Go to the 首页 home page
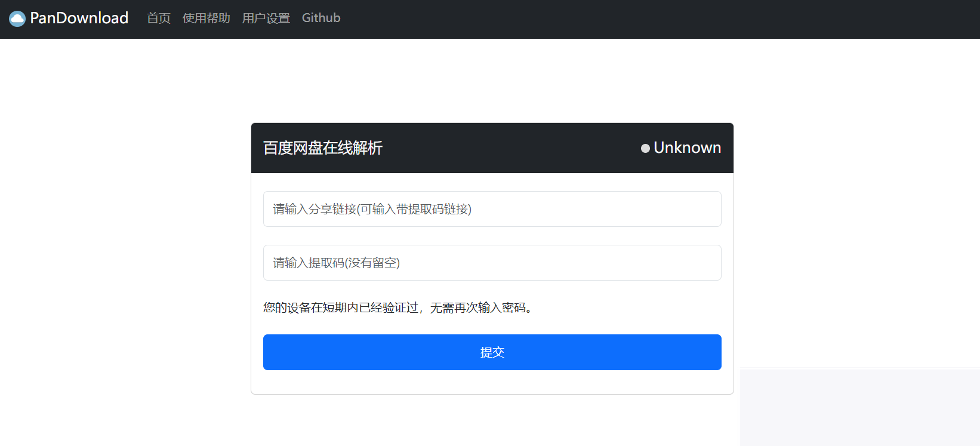Screen dimensions: 980x446 [x=158, y=18]
